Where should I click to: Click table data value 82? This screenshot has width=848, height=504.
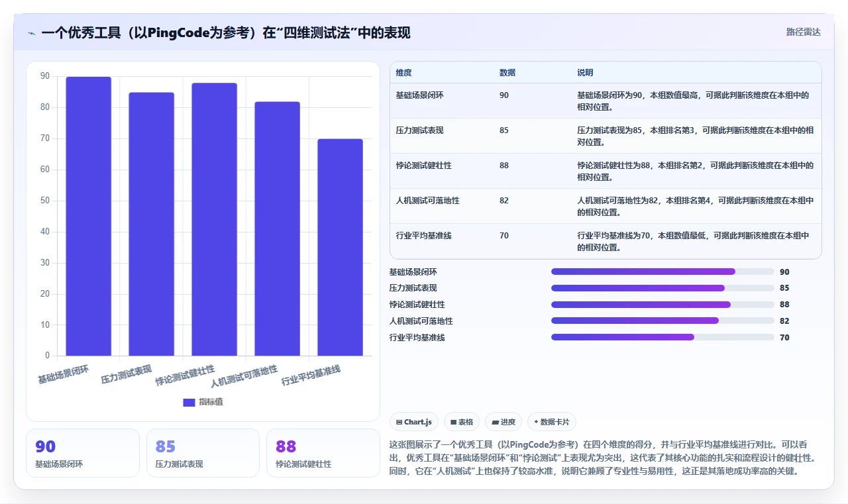tap(504, 201)
